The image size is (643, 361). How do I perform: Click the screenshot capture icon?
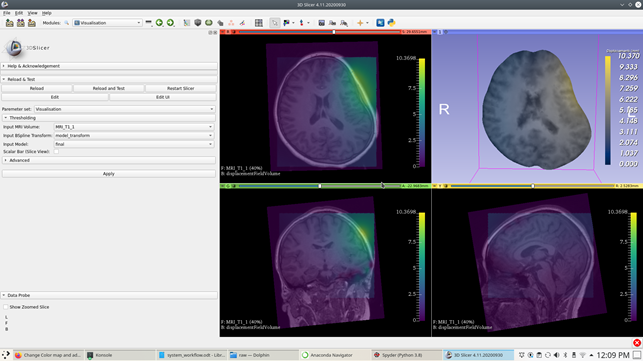coord(322,23)
